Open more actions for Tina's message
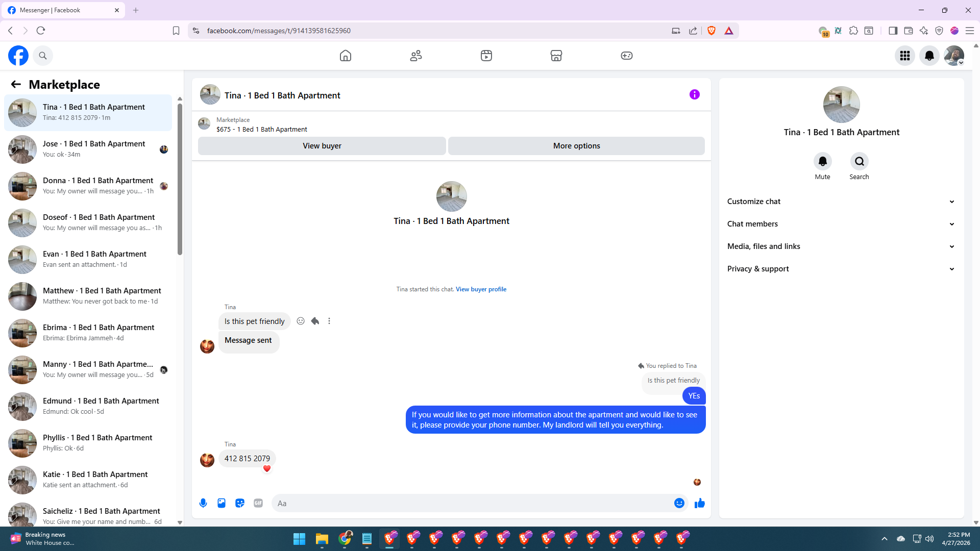The image size is (980, 551). 329,321
